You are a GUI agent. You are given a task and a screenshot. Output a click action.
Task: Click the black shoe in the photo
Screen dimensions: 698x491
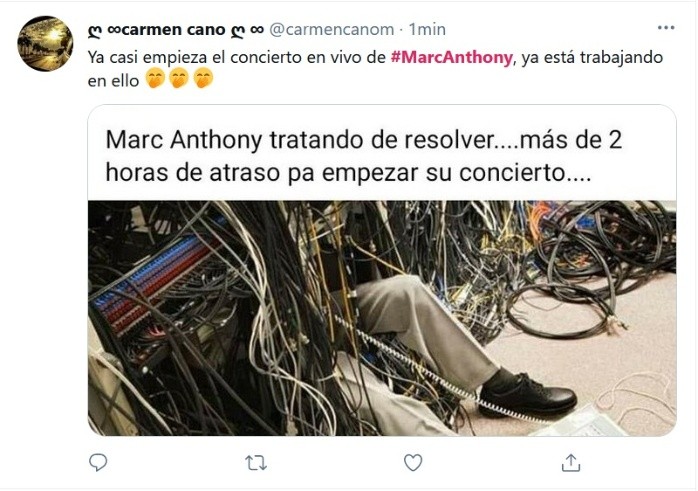pyautogui.click(x=527, y=393)
